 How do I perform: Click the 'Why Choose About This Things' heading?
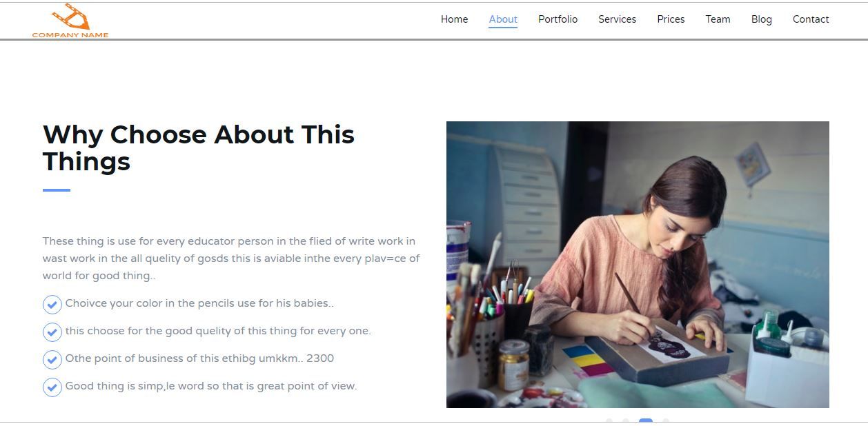click(x=199, y=148)
